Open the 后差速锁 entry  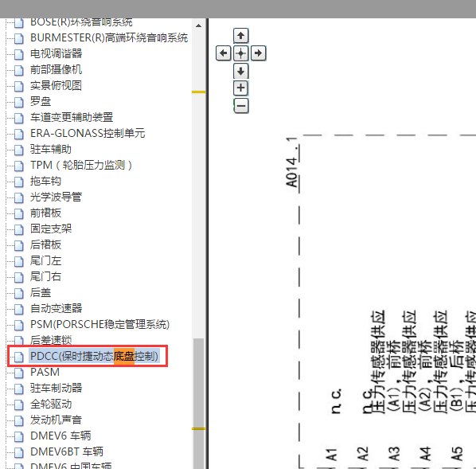point(51,340)
